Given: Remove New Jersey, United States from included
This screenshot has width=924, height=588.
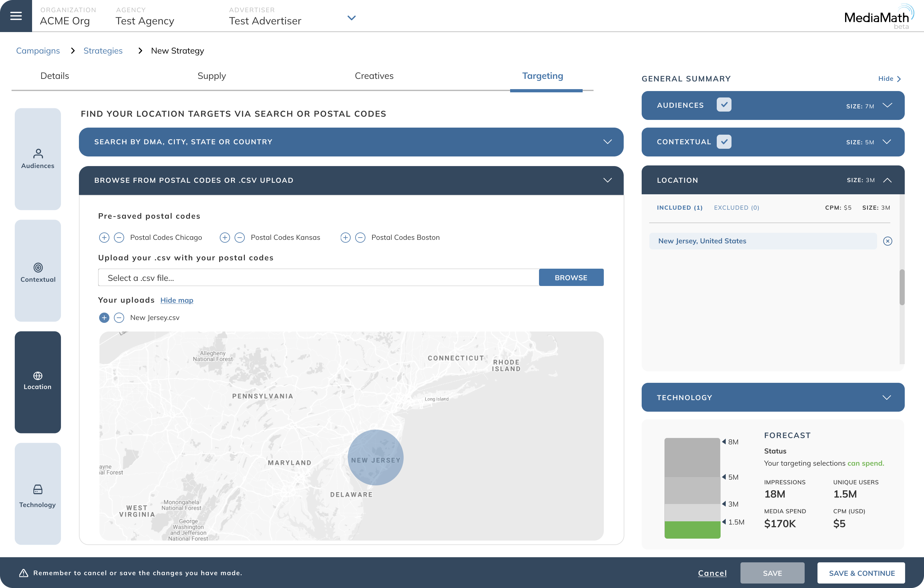Looking at the screenshot, I should (887, 241).
